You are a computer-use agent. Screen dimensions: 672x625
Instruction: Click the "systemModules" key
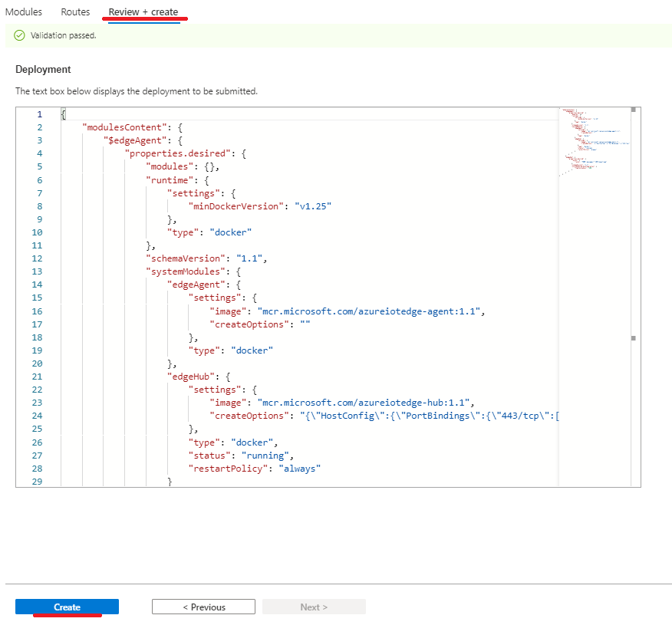tap(186, 271)
